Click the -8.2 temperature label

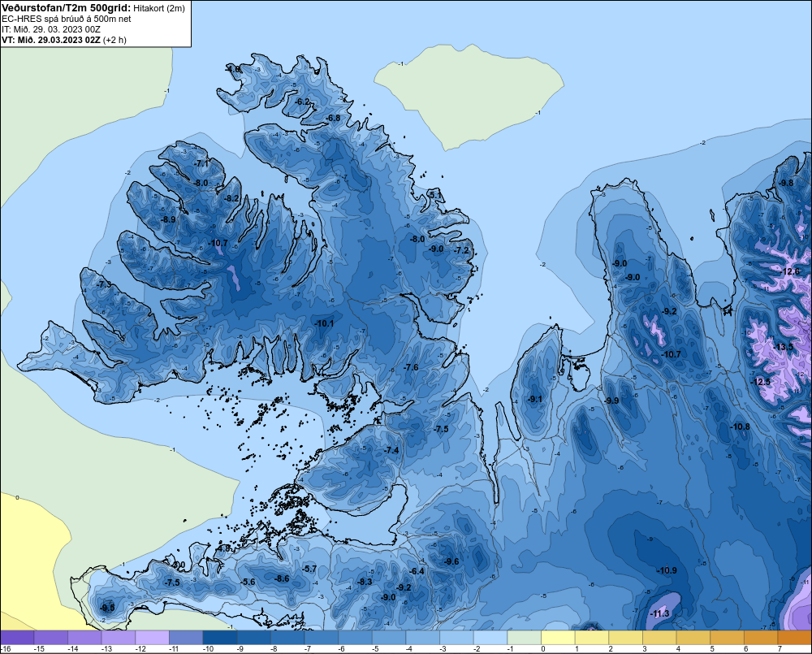(232, 198)
